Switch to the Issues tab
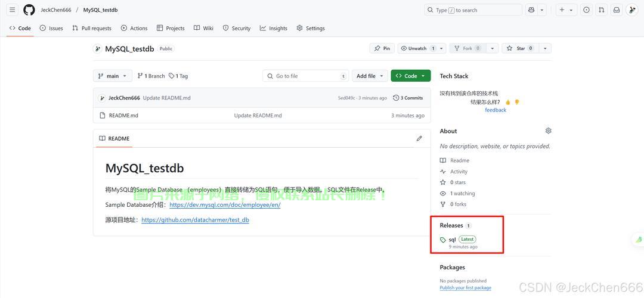This screenshot has width=644, height=298. click(x=51, y=29)
